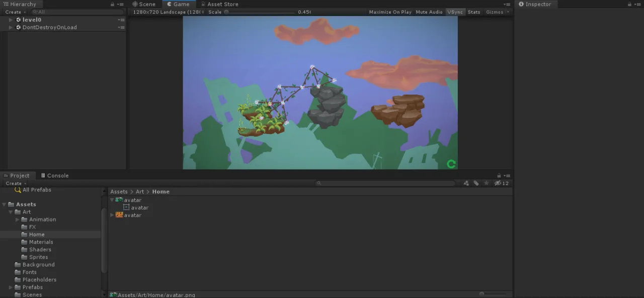Select the first avatar texture asset icon

tap(119, 200)
